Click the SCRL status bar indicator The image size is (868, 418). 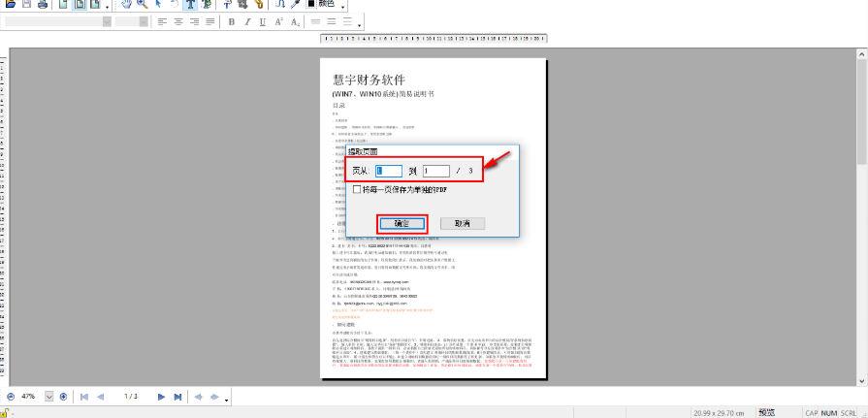click(848, 413)
